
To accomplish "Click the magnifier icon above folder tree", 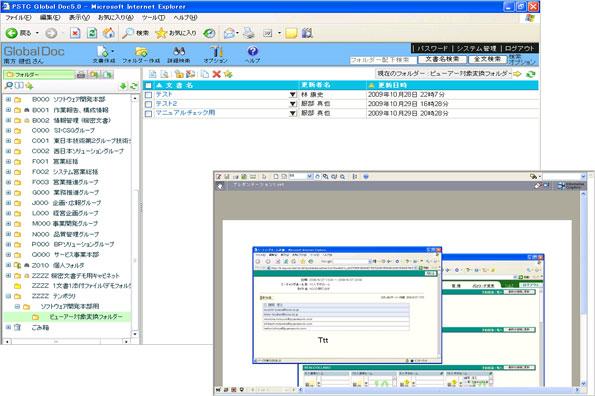I will (8, 86).
